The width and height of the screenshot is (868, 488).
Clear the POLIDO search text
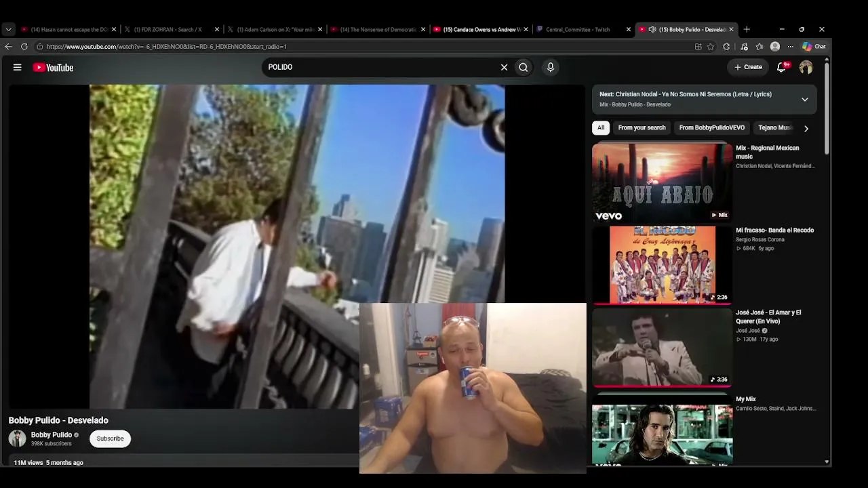pos(504,67)
